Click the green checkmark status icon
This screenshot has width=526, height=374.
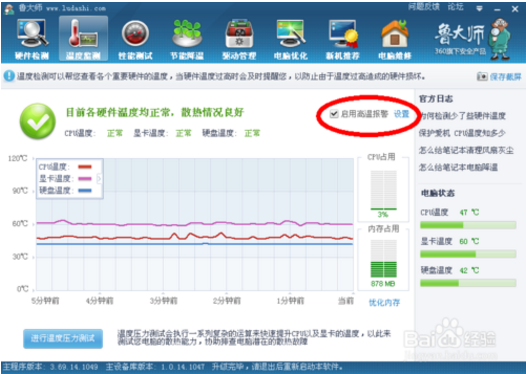38,121
